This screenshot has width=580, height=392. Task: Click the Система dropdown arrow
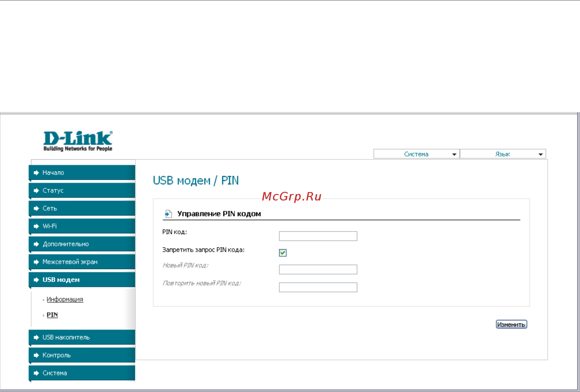(x=454, y=155)
